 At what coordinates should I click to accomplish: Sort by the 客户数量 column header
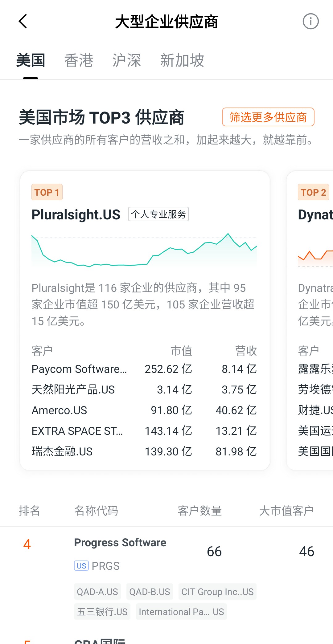(x=199, y=511)
